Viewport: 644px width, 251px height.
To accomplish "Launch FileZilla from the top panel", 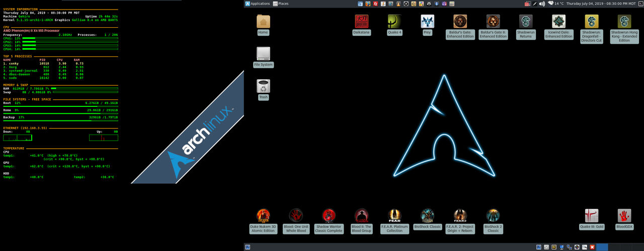I will click(x=375, y=4).
